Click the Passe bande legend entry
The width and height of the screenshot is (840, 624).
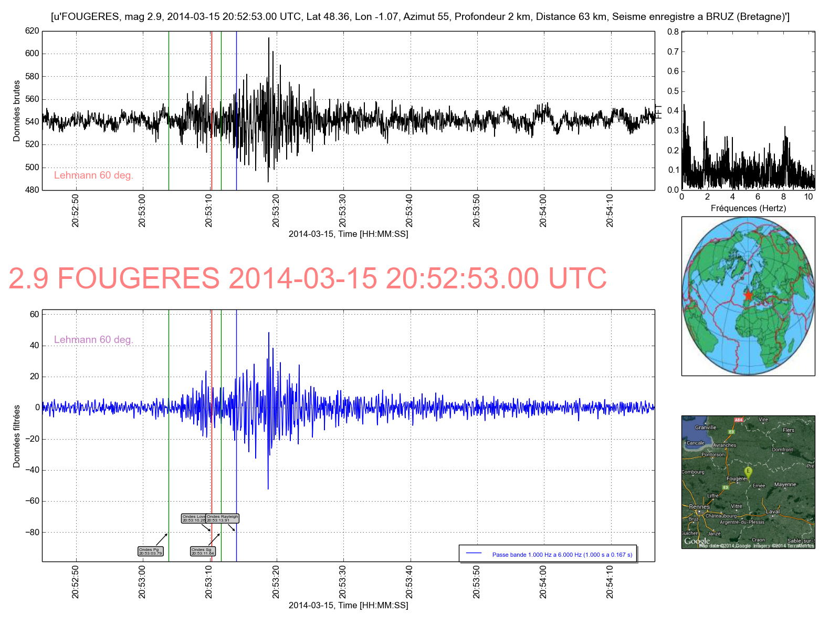548,554
